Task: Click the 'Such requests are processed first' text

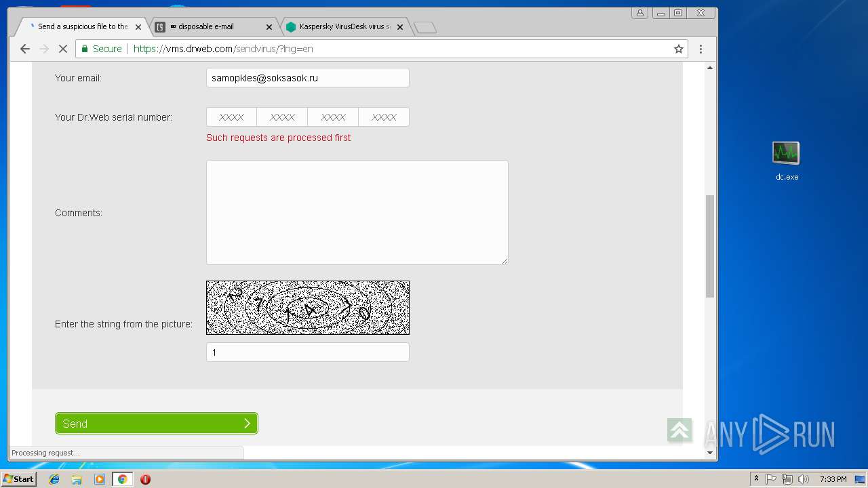Action: tap(279, 138)
